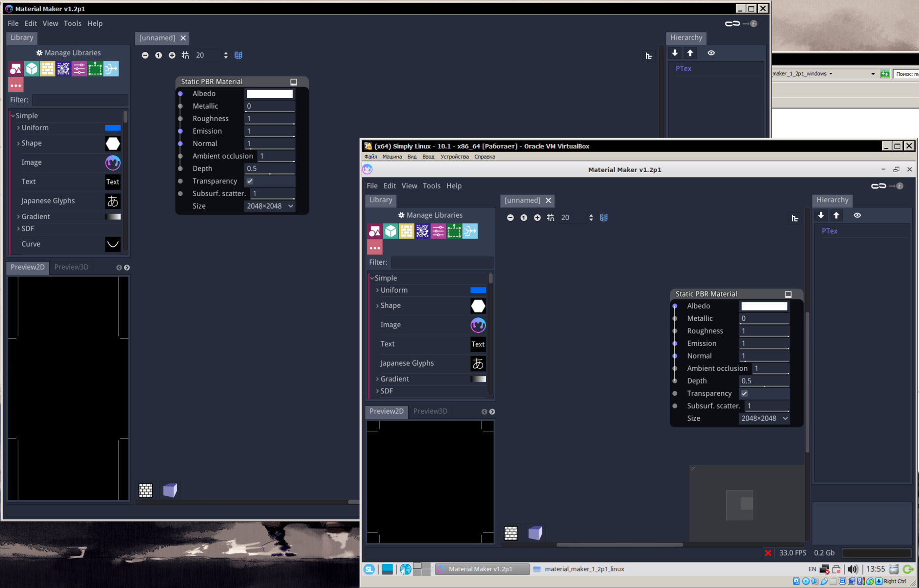Toggle Transparency checkbox in VirtualBox PBR Material node
Viewport: 919px width, 588px height.
click(x=745, y=393)
